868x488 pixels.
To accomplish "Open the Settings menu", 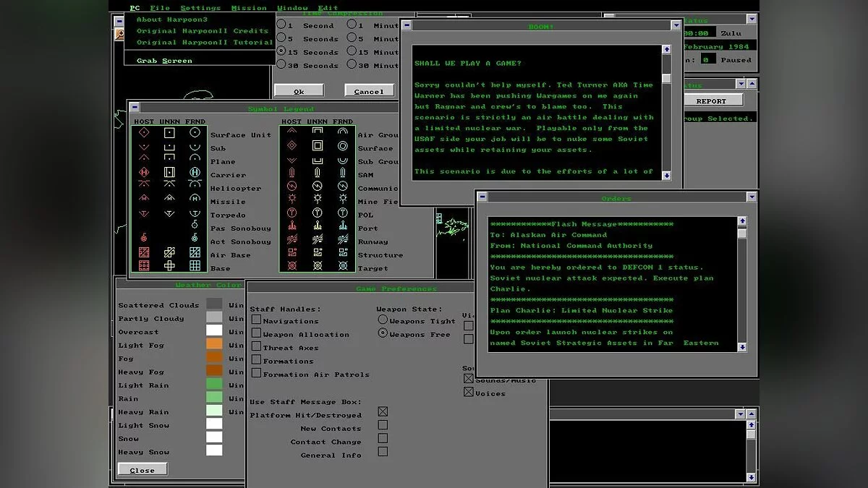I will click(200, 8).
